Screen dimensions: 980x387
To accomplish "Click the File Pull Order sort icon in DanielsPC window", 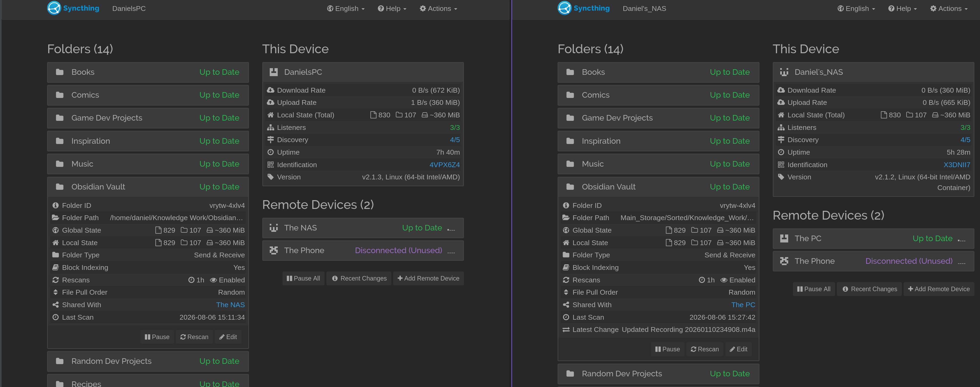I will point(56,292).
